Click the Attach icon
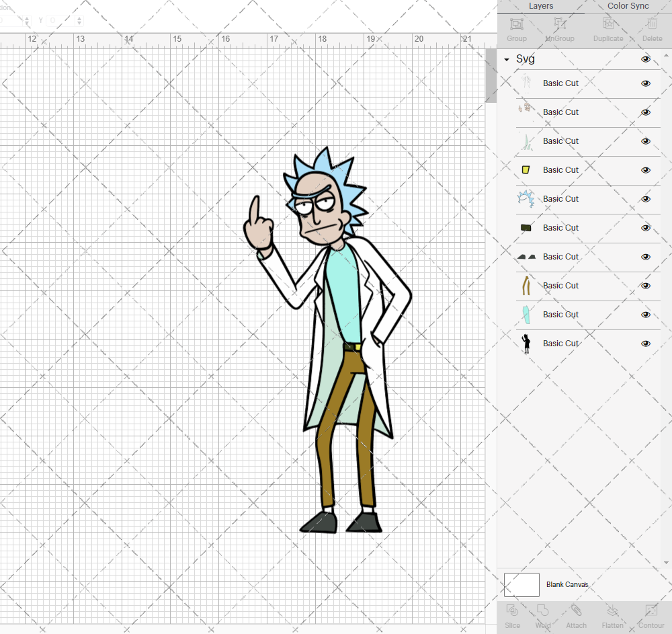The image size is (672, 634). click(576, 615)
